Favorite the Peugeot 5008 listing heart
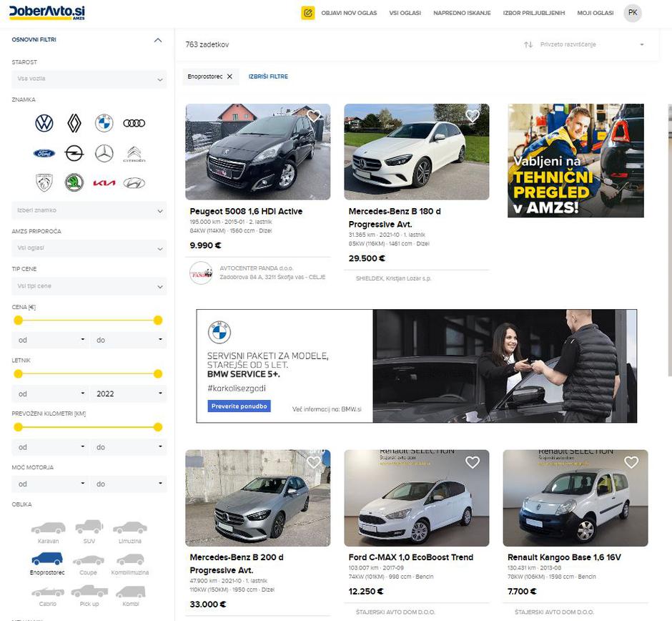 (x=313, y=116)
